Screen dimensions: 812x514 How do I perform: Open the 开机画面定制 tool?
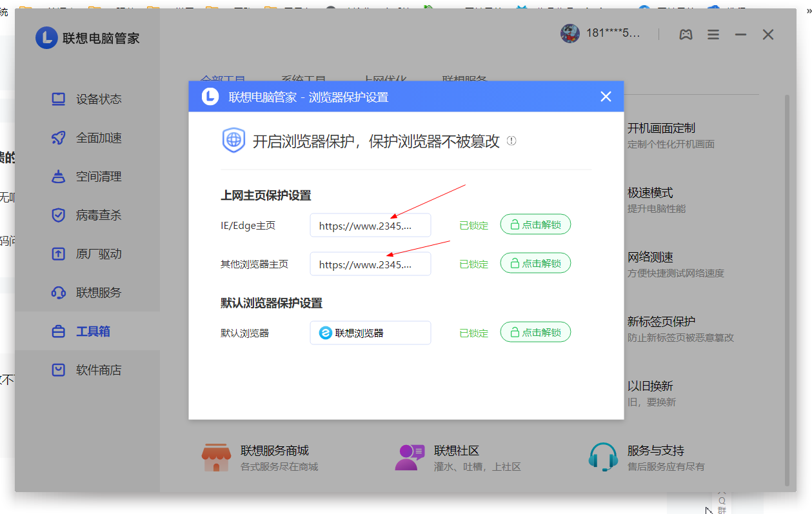pos(671,135)
